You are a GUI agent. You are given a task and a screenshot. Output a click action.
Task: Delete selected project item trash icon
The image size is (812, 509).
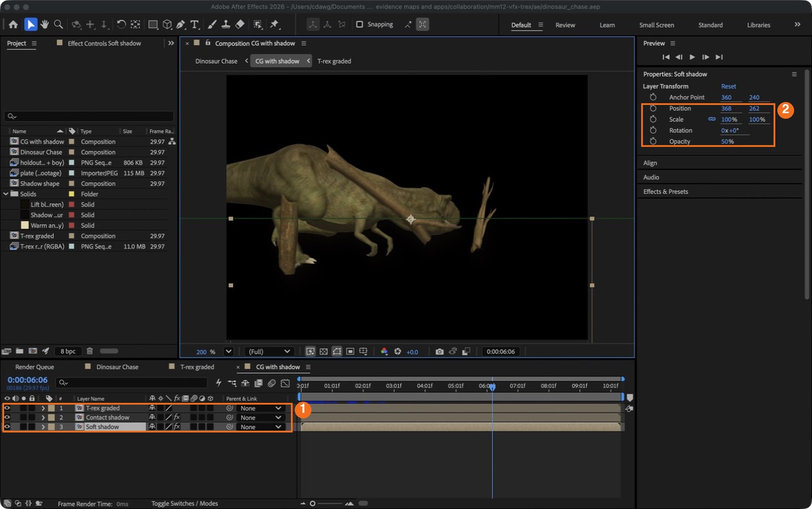coord(90,351)
